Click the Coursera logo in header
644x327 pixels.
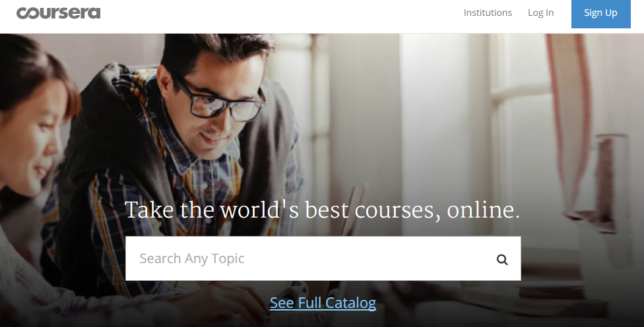tap(58, 13)
